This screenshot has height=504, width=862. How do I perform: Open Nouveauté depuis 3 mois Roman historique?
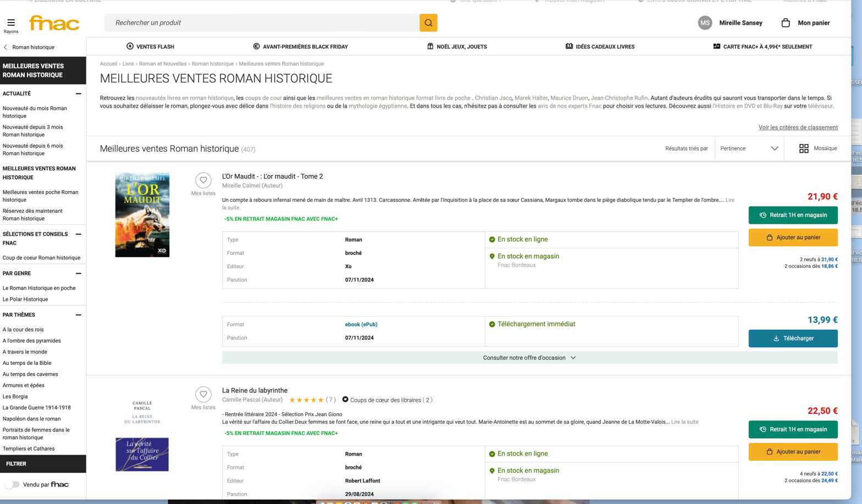click(x=33, y=131)
